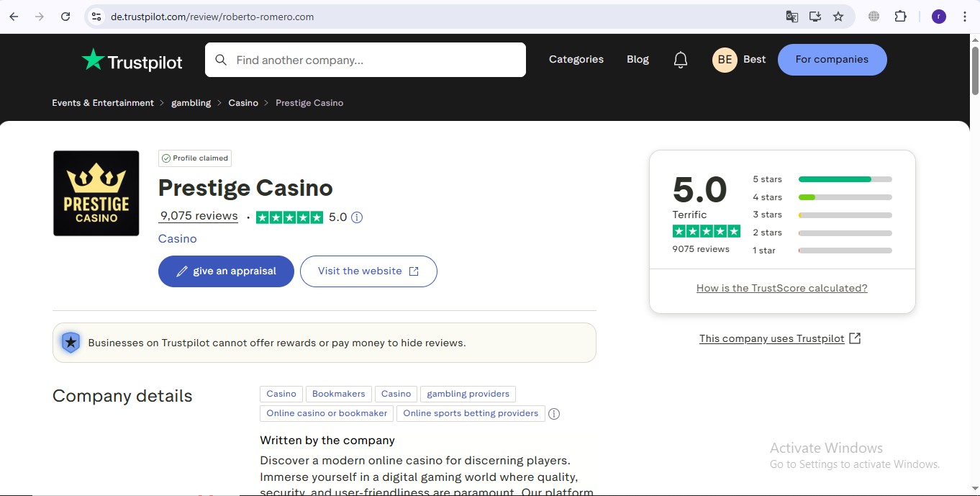Click the 9,075 reviews link
Viewport: 980px width, 496px height.
click(x=199, y=216)
